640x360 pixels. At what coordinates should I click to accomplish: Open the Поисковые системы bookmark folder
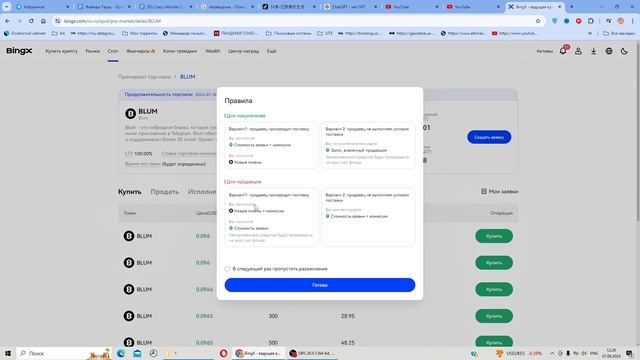[x=289, y=33]
